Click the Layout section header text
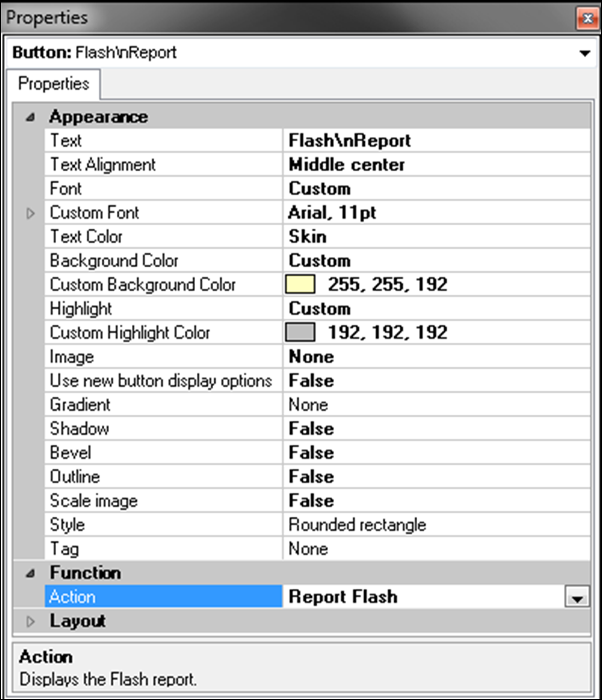This screenshot has height=700, width=602. click(77, 621)
